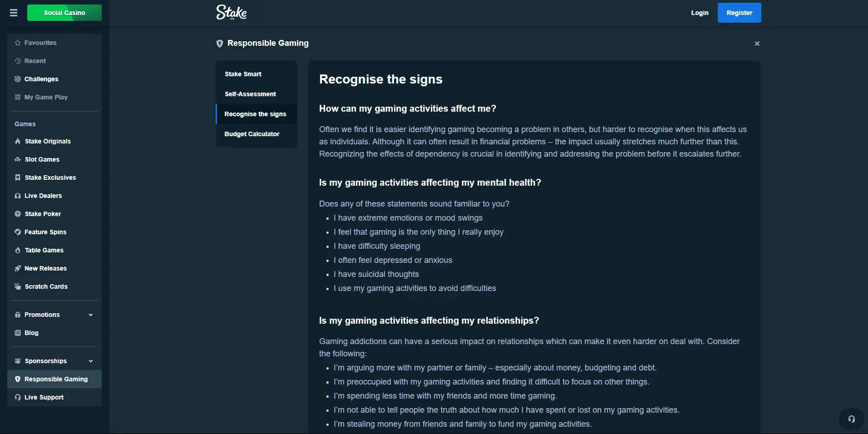The width and height of the screenshot is (868, 434).
Task: Open the Live Dealers section
Action: click(43, 196)
